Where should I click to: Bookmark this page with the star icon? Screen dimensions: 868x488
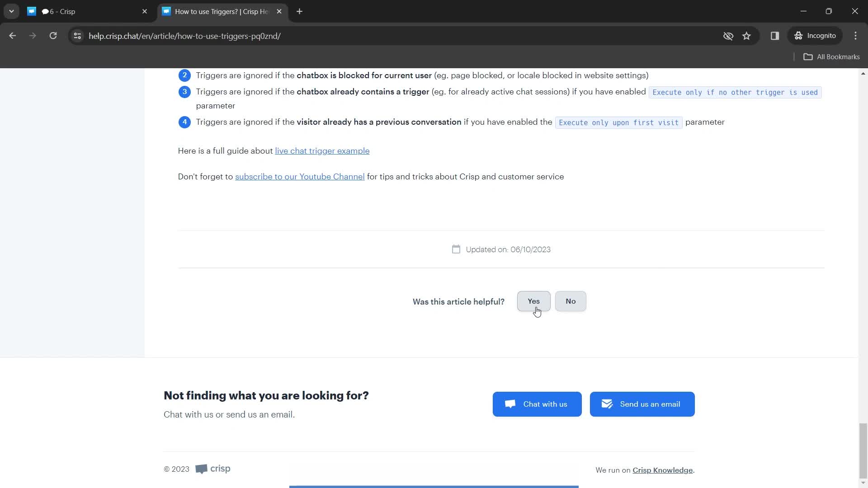pyautogui.click(x=746, y=36)
